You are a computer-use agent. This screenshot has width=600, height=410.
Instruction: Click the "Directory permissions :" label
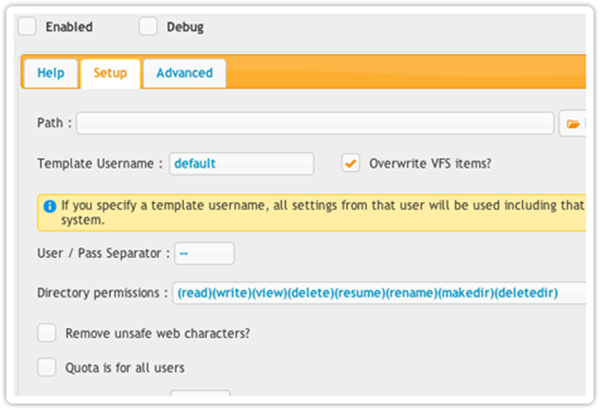point(102,293)
